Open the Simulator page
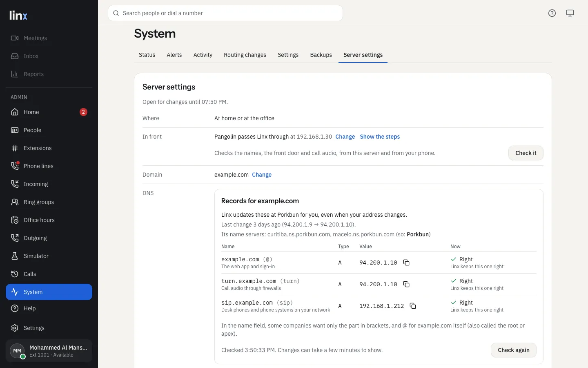Viewport: 588px width, 368px height. point(49,256)
